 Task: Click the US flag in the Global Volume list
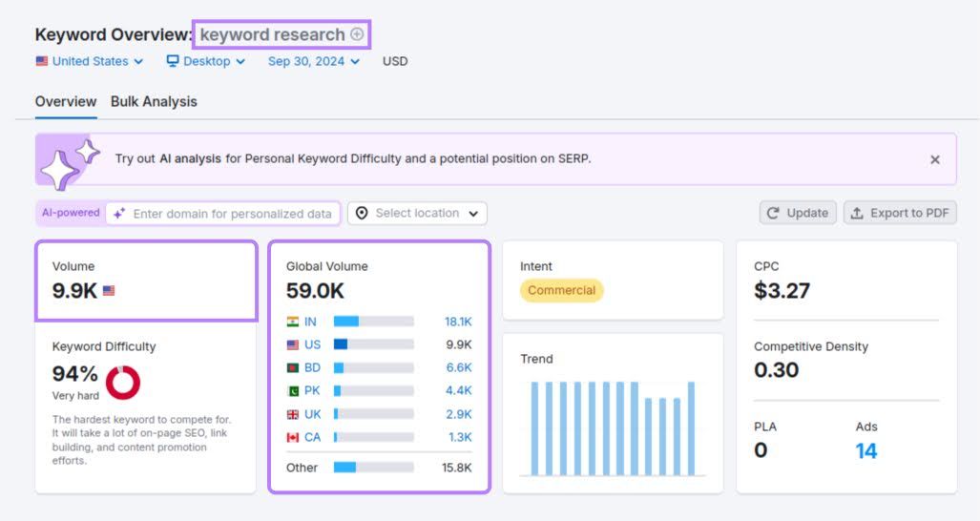point(293,344)
